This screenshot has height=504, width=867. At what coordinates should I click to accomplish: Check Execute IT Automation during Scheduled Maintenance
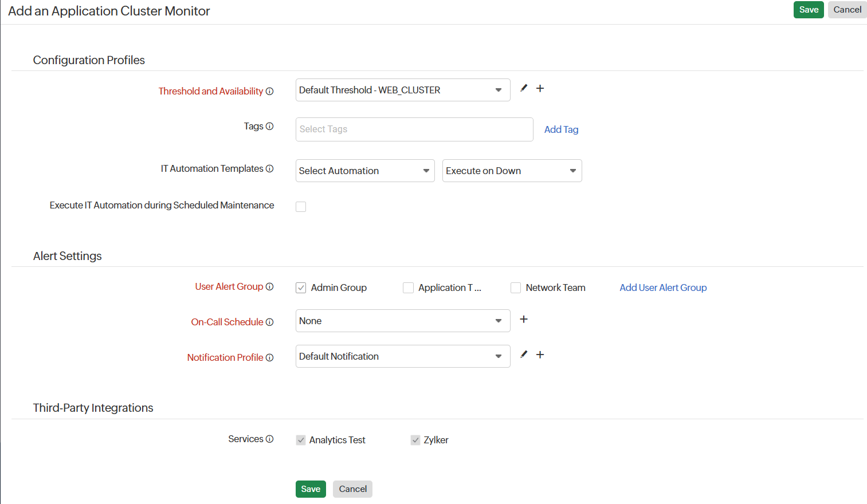tap(301, 206)
